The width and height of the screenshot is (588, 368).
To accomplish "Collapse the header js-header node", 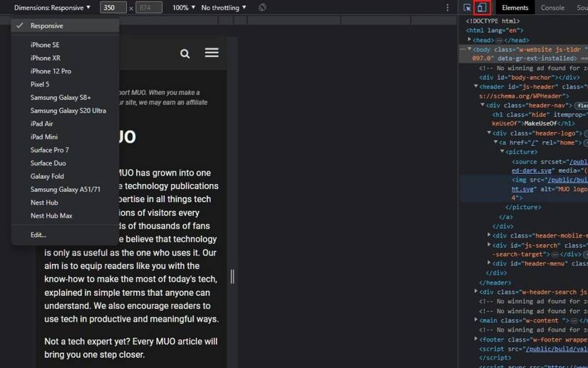I will coord(476,86).
